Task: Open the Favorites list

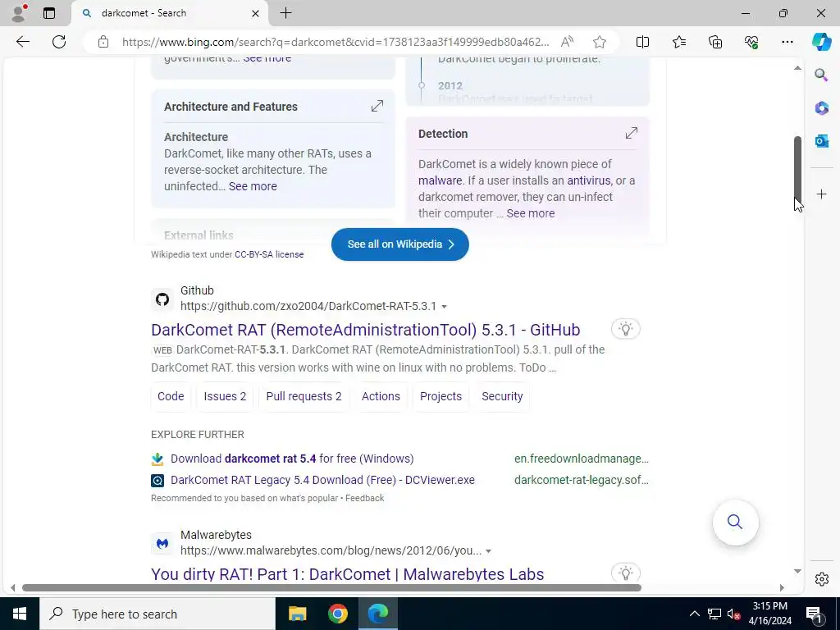Action: tap(678, 42)
